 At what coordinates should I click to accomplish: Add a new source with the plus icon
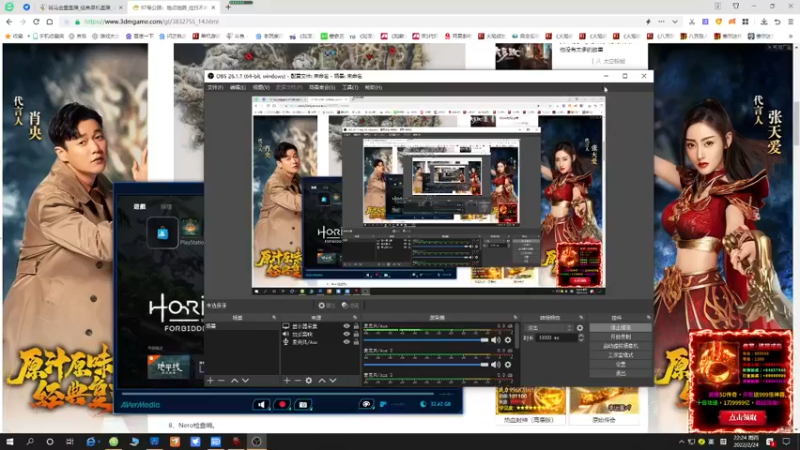pyautogui.click(x=287, y=381)
